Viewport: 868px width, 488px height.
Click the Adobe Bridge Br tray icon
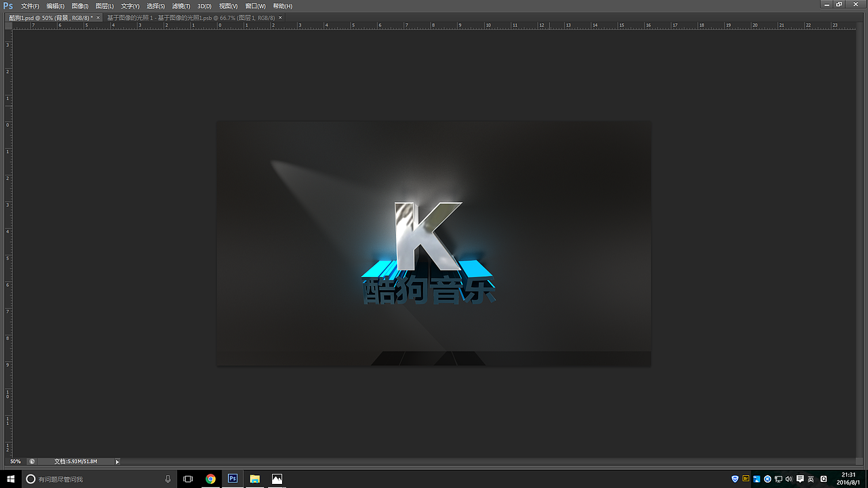746,479
